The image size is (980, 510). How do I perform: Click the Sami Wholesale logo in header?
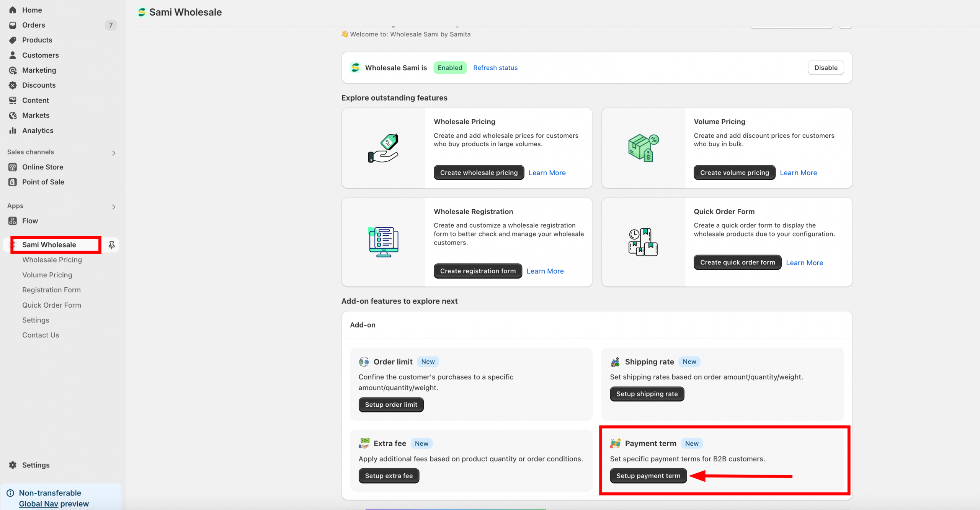tap(142, 12)
